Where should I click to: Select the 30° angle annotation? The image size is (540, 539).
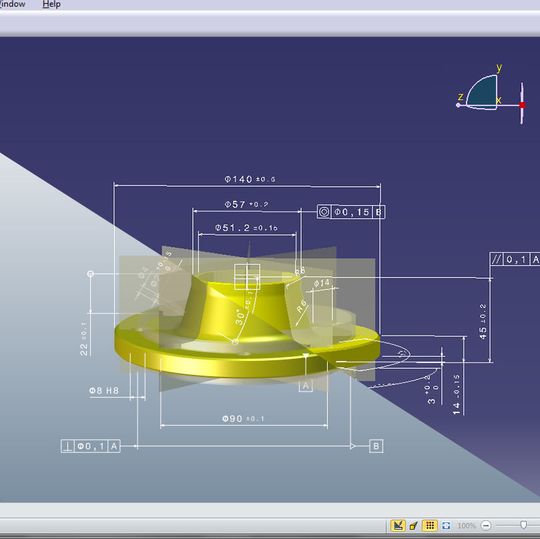pyautogui.click(x=240, y=317)
